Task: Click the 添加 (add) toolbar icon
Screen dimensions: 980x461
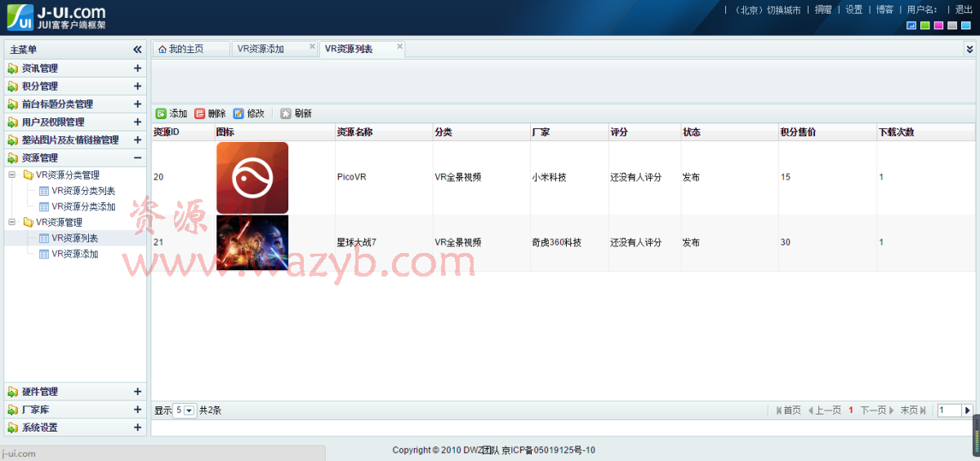Action: click(x=161, y=113)
